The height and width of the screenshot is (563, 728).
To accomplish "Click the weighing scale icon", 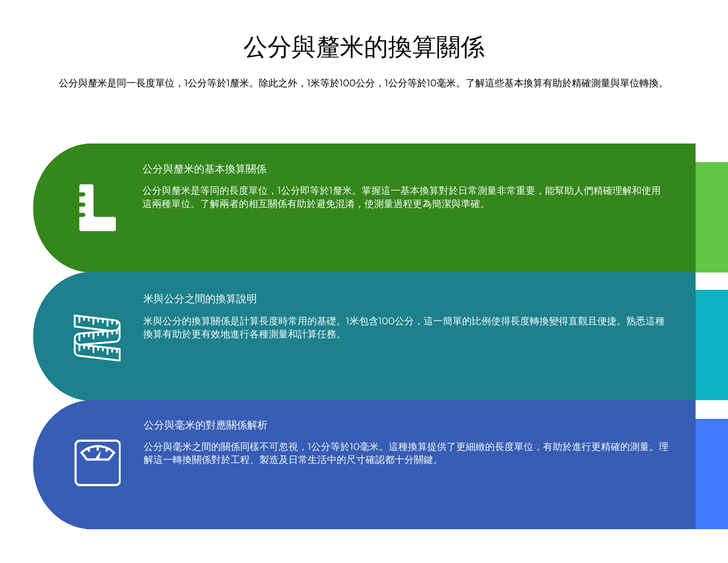I will (x=97, y=463).
